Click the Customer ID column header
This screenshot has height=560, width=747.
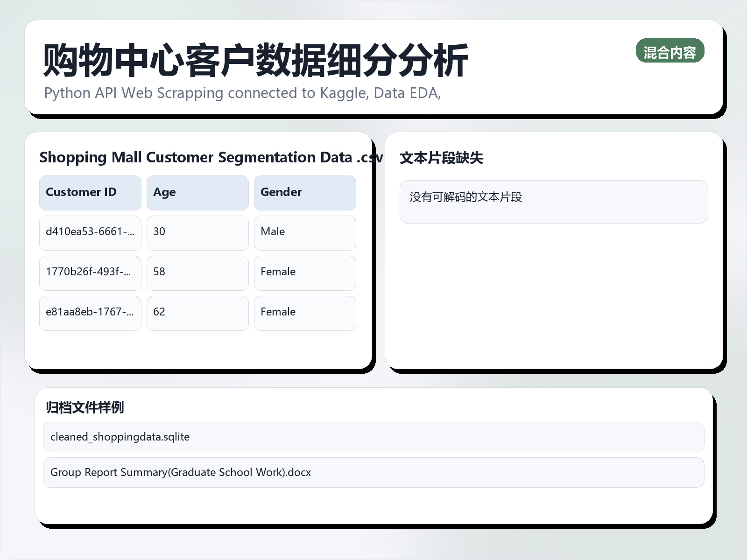pyautogui.click(x=90, y=192)
